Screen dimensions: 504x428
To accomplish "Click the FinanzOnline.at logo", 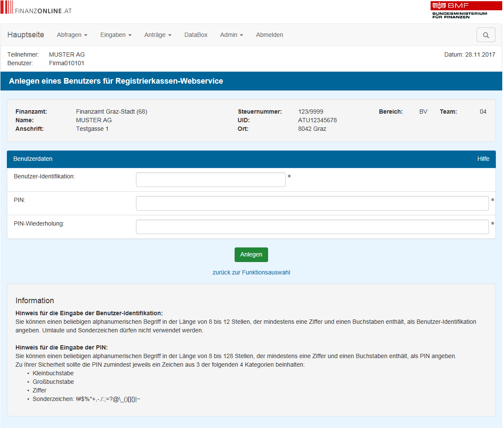I will coord(36,10).
